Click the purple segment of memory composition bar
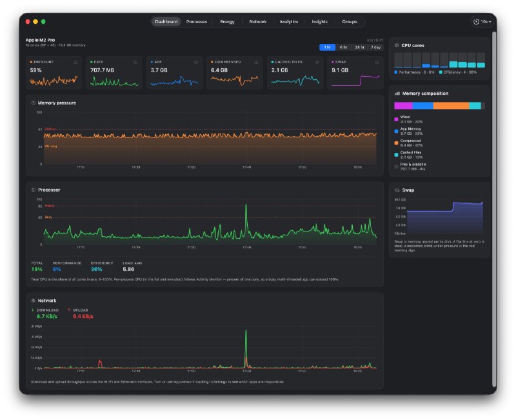Viewport: 516px width, 420px height. pyautogui.click(x=403, y=106)
